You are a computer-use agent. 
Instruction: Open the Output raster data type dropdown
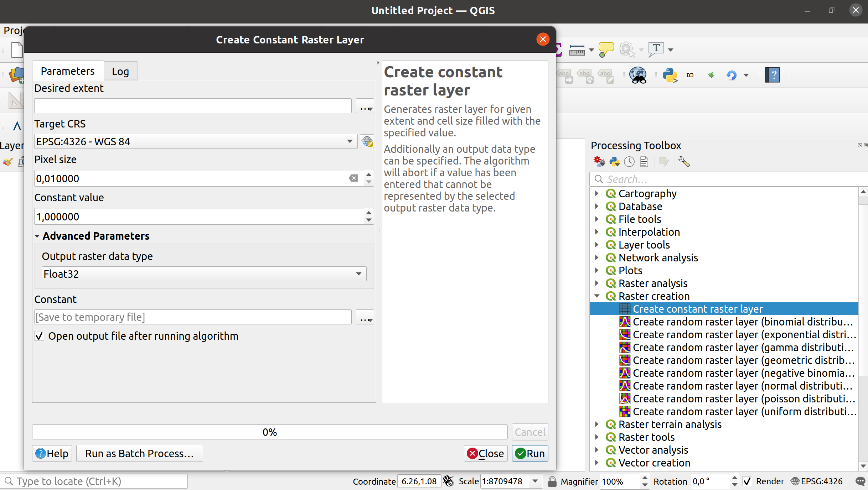coord(204,274)
